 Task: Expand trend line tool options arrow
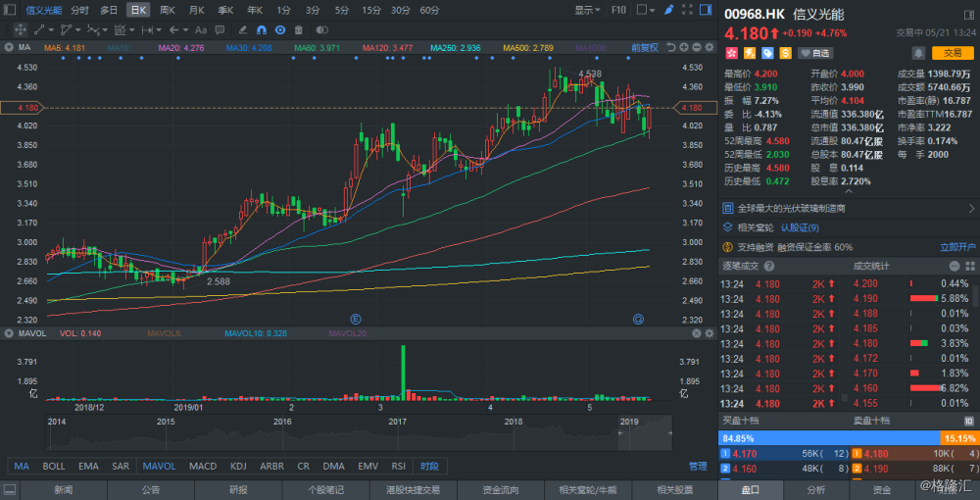pyautogui.click(x=51, y=29)
